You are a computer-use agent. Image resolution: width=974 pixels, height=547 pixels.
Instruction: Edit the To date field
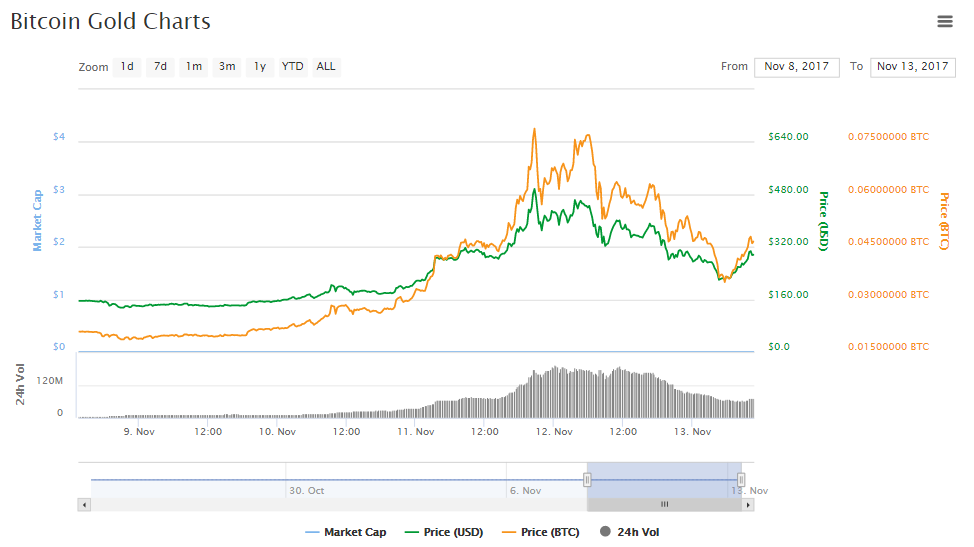(x=913, y=67)
